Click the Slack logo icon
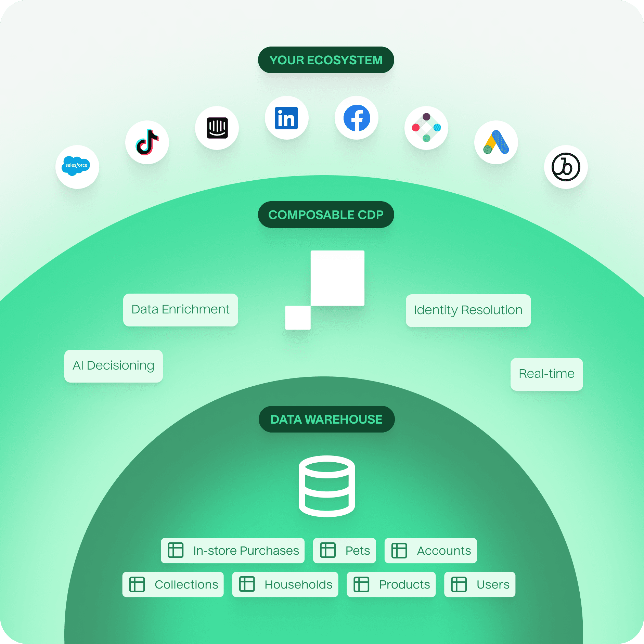This screenshot has height=644, width=644. point(426,128)
